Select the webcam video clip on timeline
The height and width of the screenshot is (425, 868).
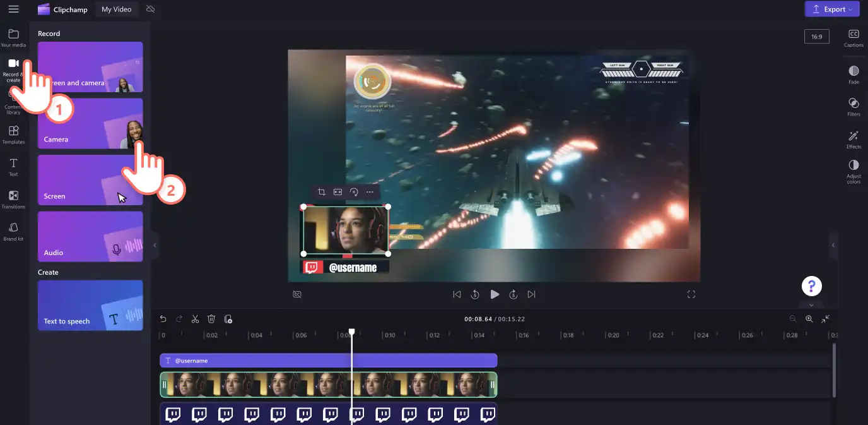click(329, 385)
